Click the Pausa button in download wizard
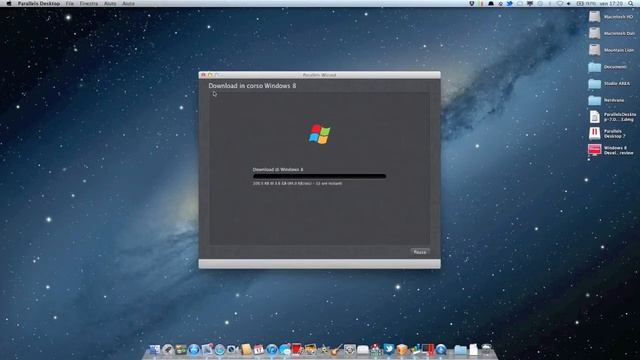 [420, 252]
